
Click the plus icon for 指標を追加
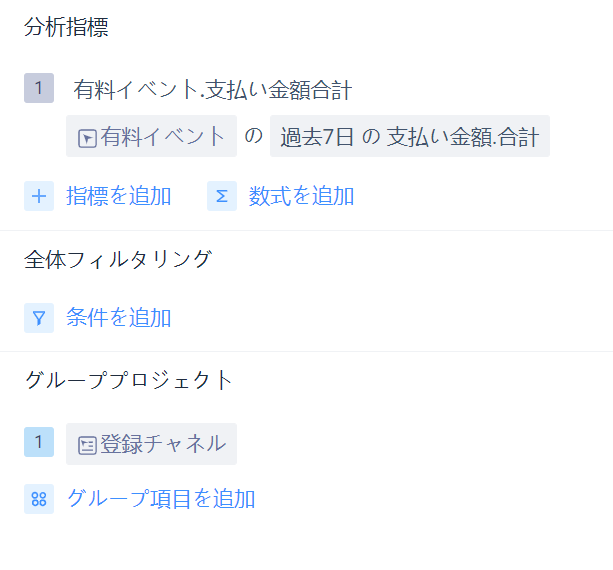39,196
